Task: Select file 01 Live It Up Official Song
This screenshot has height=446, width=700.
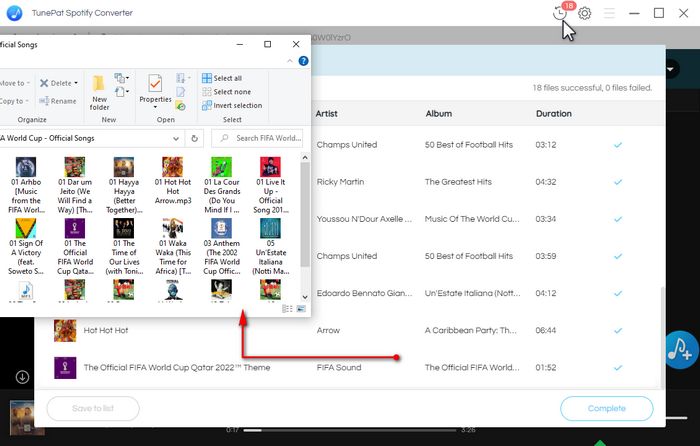Action: coord(271,185)
